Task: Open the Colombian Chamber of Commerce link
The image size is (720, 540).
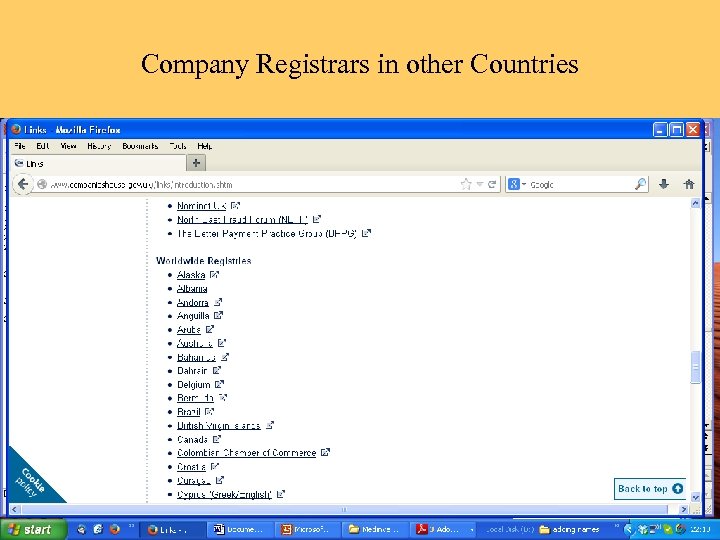Action: [x=247, y=453]
